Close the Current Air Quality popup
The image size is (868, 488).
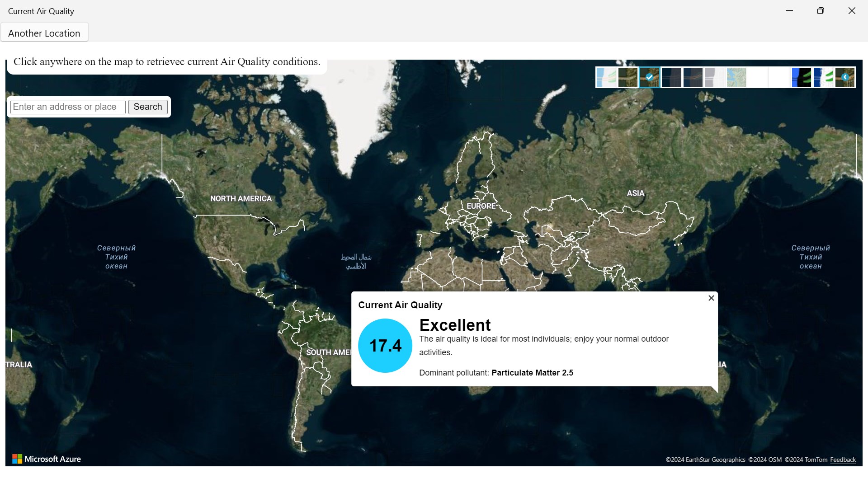[711, 298]
